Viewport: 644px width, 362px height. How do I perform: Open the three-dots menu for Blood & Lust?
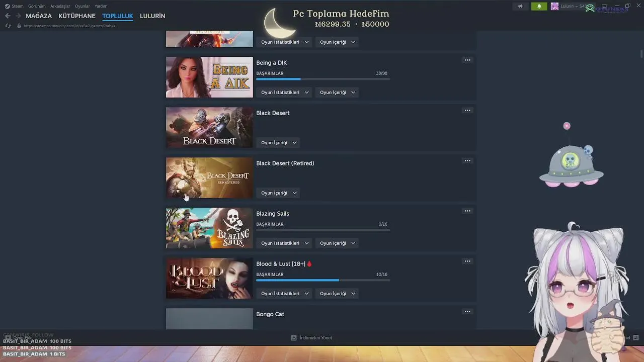467,261
